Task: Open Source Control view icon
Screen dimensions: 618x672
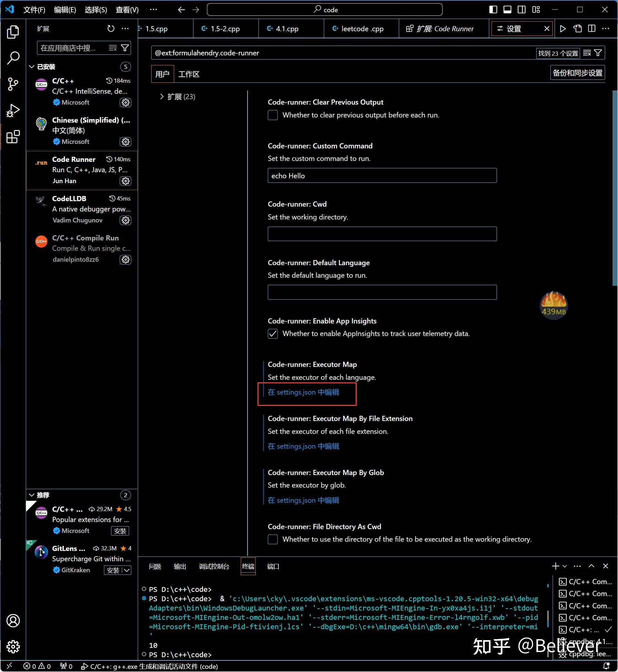Action: pyautogui.click(x=13, y=84)
